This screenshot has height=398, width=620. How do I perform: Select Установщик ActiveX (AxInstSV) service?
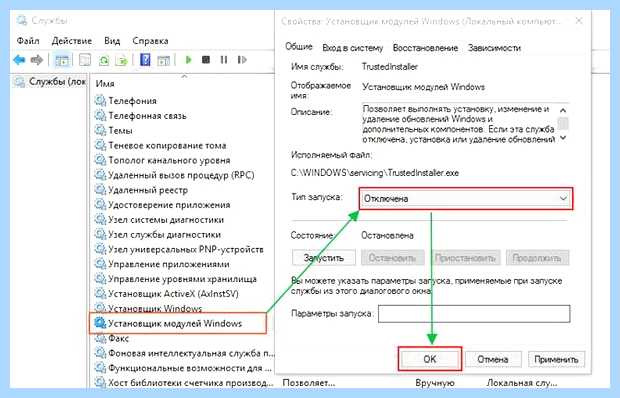pos(173,294)
